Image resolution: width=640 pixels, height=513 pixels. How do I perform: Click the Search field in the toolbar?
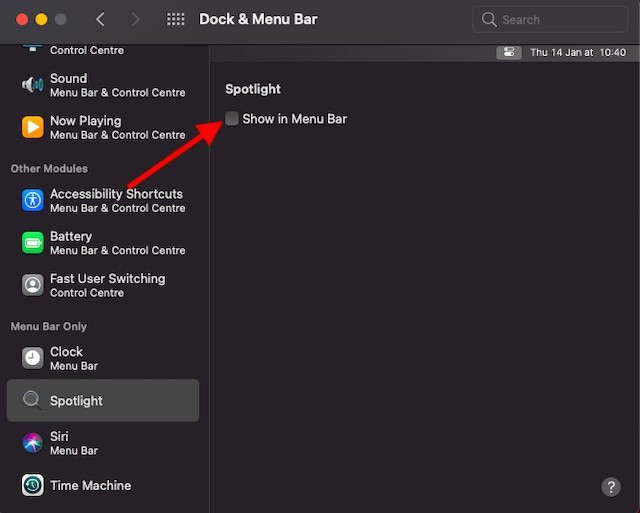click(550, 19)
